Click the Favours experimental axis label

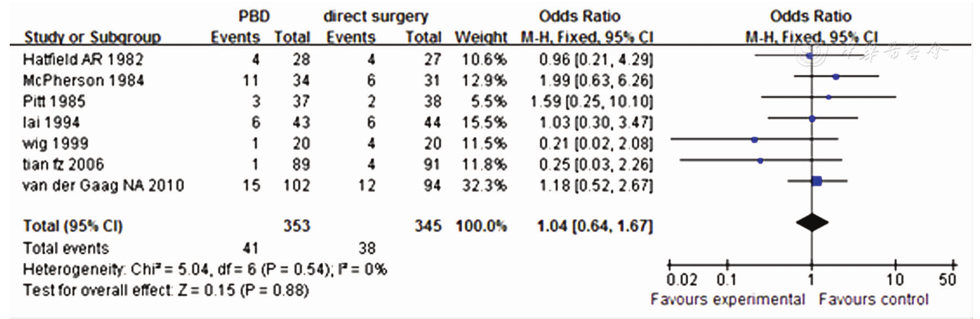(x=727, y=299)
